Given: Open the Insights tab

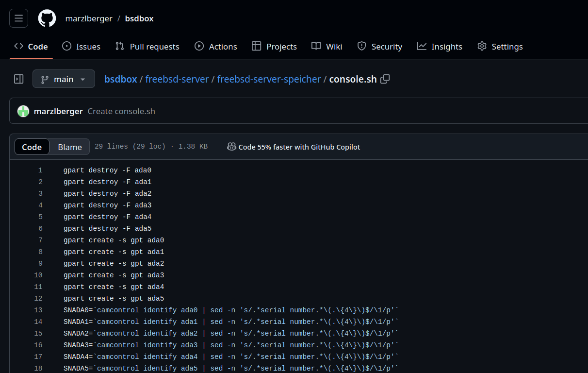Looking at the screenshot, I should click(440, 47).
